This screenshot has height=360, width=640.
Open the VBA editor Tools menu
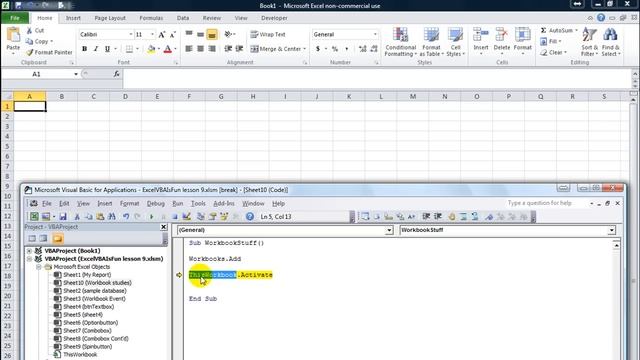click(x=198, y=203)
